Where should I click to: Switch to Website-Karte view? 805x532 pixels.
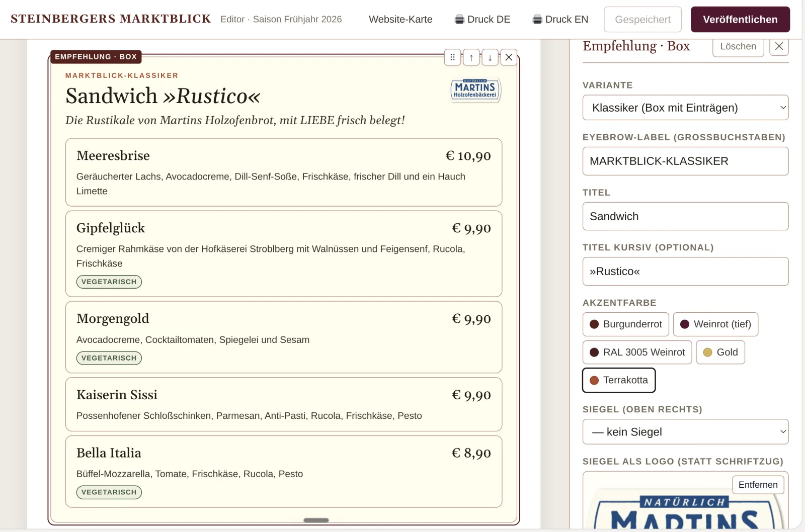click(400, 20)
